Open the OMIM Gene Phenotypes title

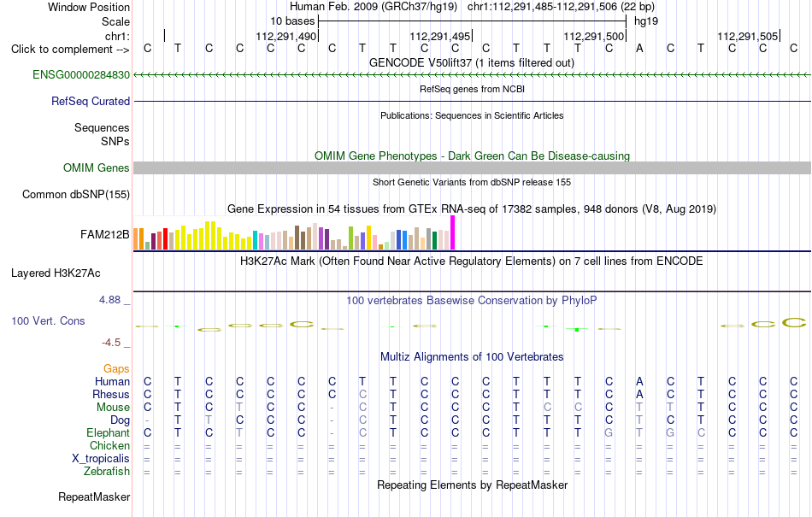click(473, 156)
